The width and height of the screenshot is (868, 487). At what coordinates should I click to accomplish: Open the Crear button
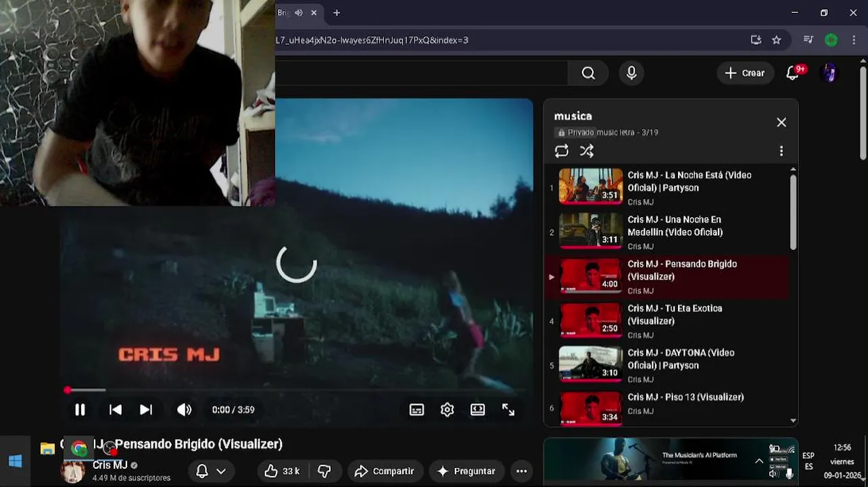744,73
